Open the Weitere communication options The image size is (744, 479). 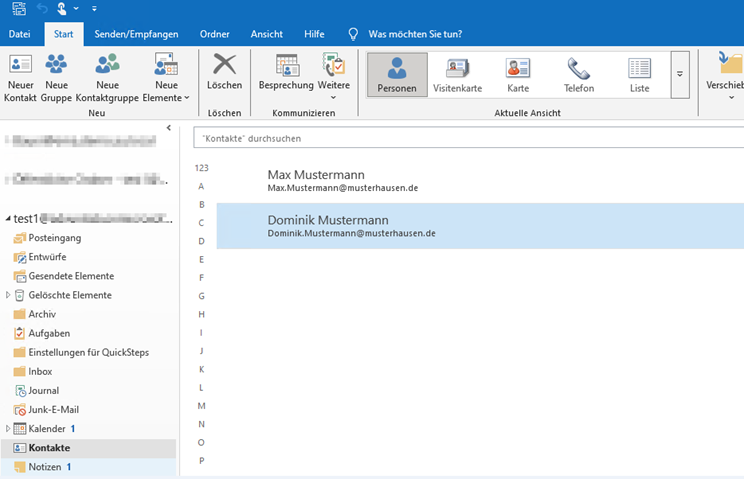(x=334, y=77)
